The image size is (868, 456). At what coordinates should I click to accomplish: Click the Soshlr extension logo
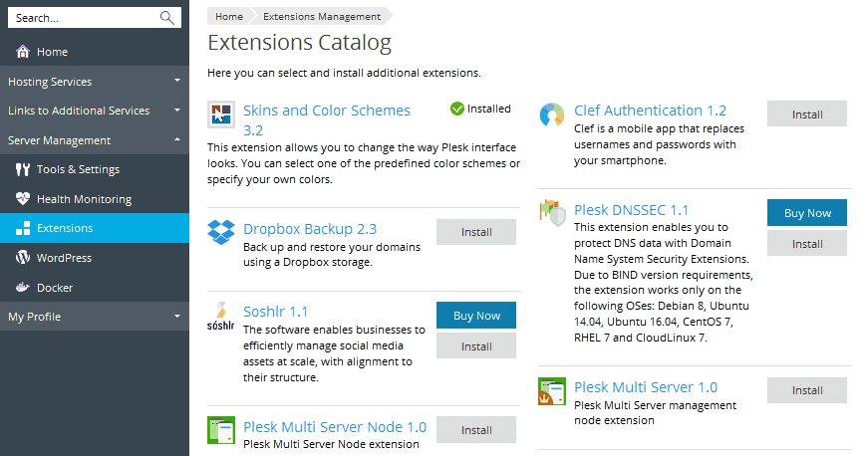pyautogui.click(x=221, y=316)
